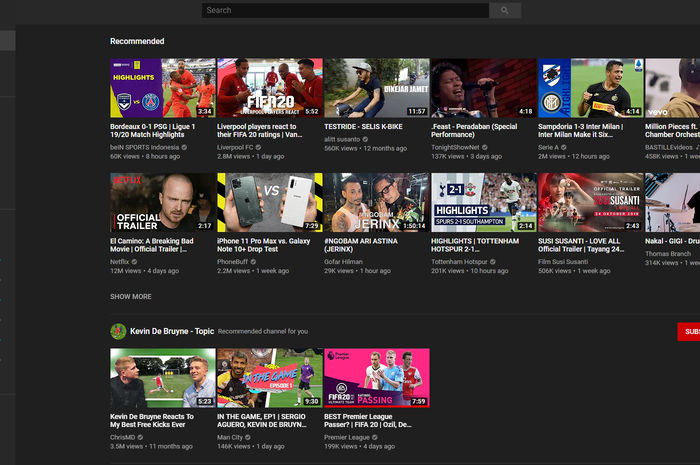Open Serie A channel link

[548, 147]
